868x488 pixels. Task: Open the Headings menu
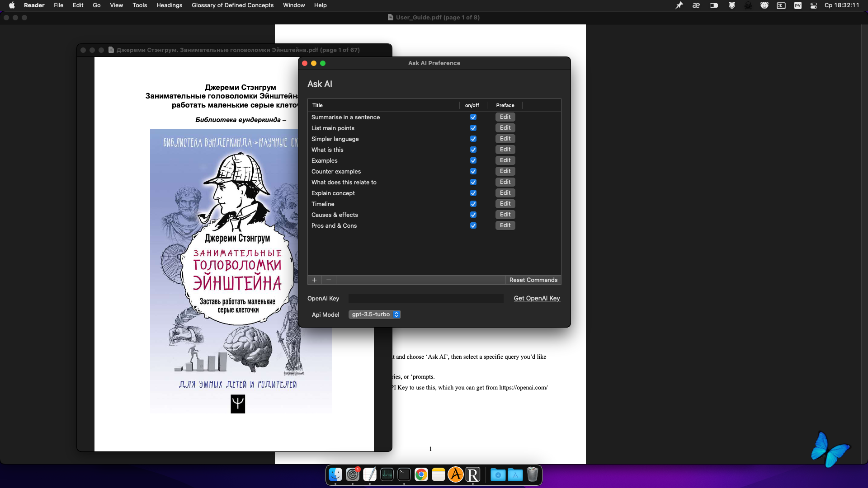coord(169,5)
